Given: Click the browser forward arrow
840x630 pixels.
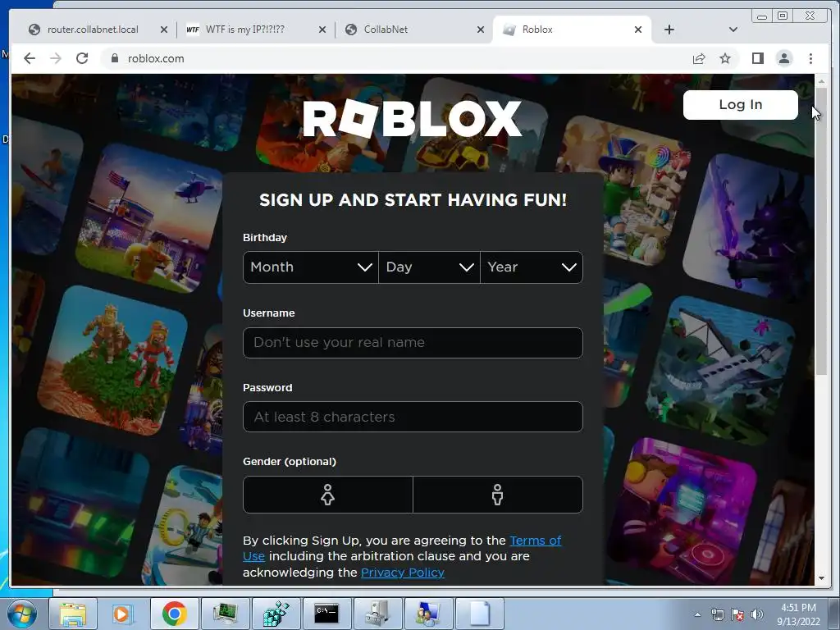Looking at the screenshot, I should pyautogui.click(x=56, y=58).
